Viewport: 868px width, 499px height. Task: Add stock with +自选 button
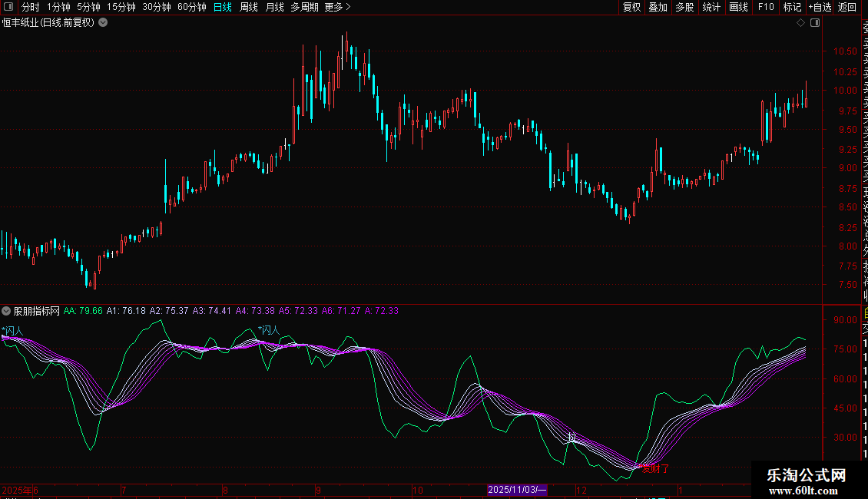click(819, 7)
